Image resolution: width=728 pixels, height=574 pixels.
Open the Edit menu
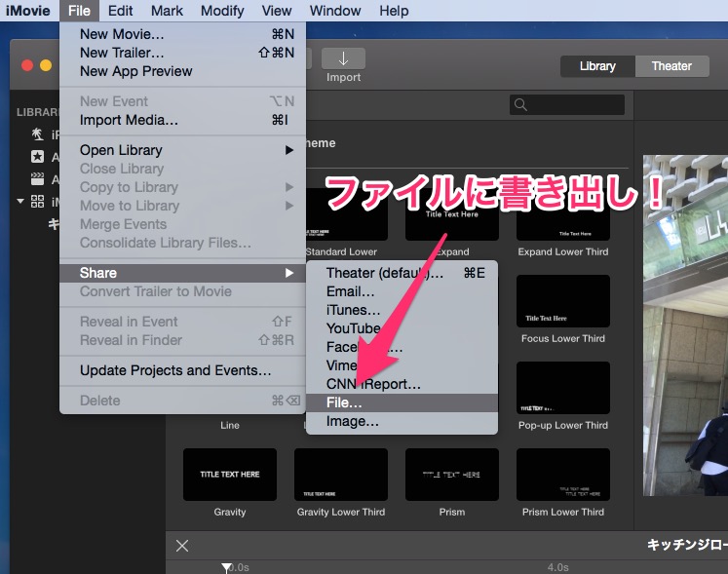tap(120, 10)
